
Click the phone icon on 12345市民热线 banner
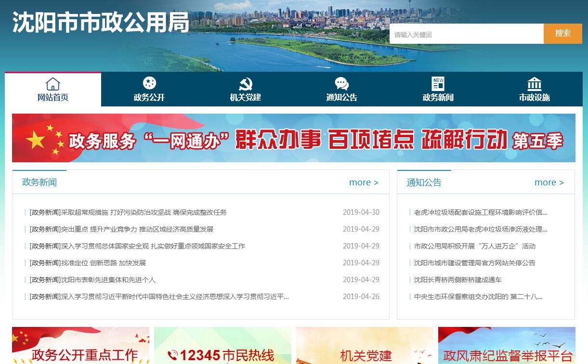[173, 355]
